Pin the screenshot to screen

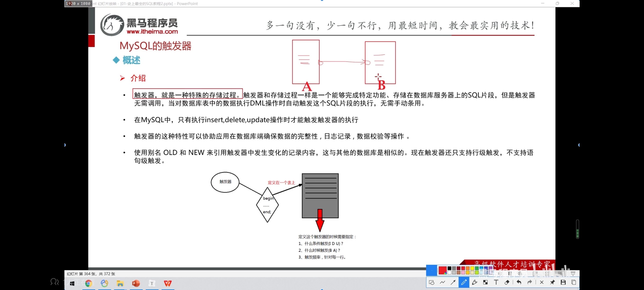point(552,282)
